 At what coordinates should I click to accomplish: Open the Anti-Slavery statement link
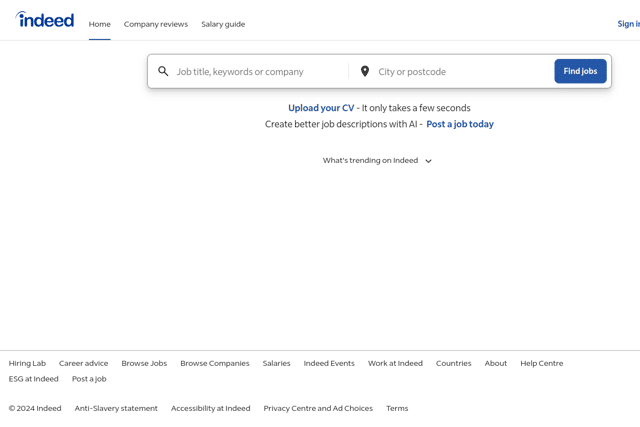(x=116, y=408)
